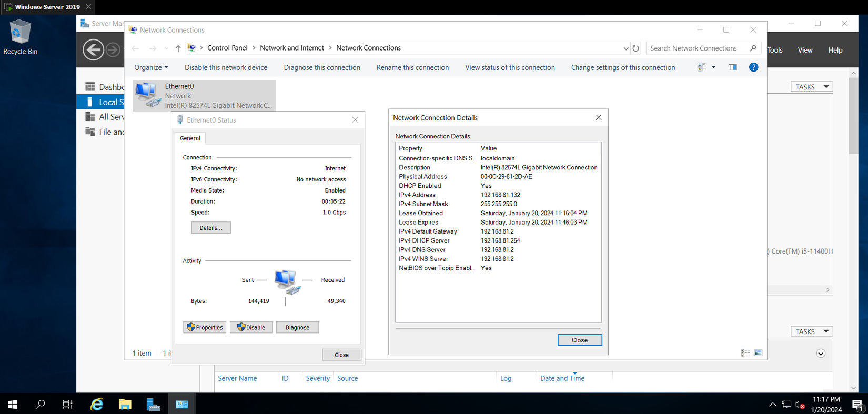
Task: Select the Physical Address row in details list
Action: click(x=498, y=177)
